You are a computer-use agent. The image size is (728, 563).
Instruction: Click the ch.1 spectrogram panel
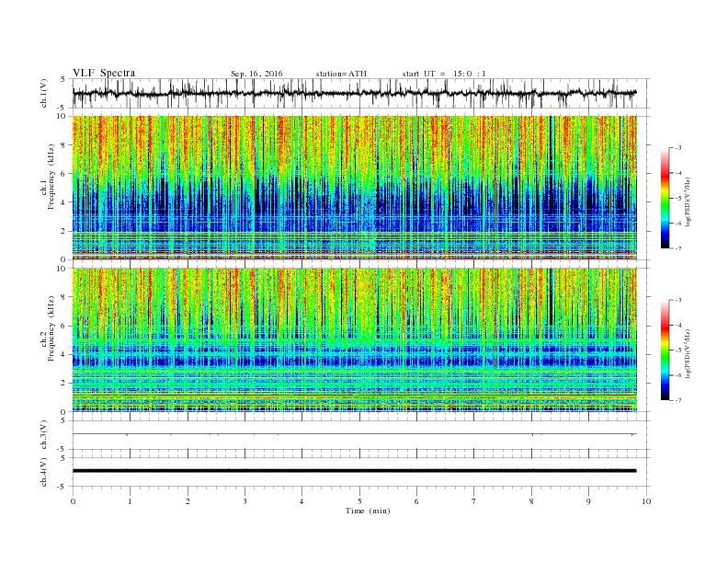355,188
